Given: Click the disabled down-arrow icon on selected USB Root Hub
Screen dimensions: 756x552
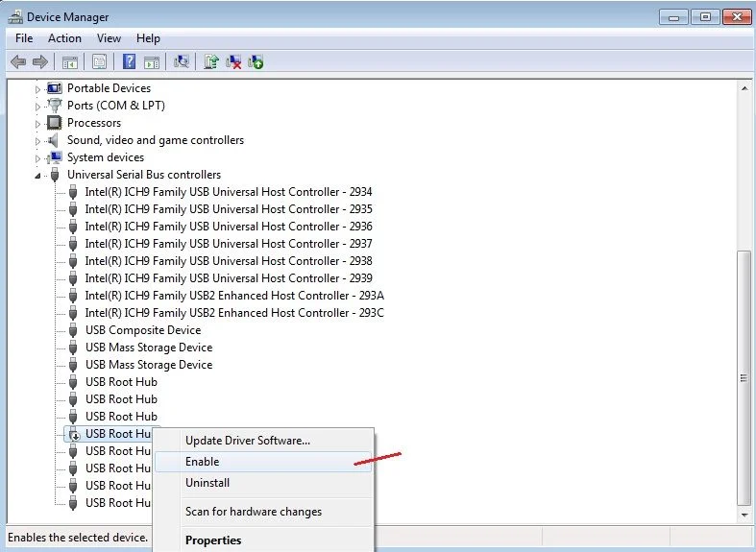Looking at the screenshot, I should [x=74, y=435].
